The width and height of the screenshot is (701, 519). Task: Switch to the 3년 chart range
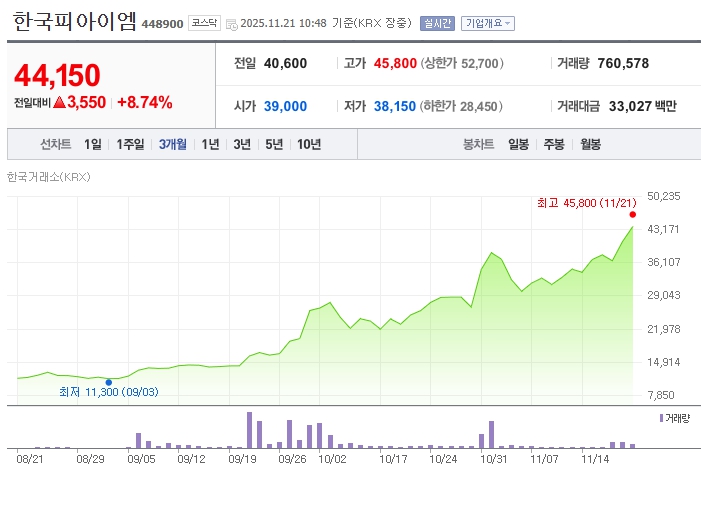[242, 144]
